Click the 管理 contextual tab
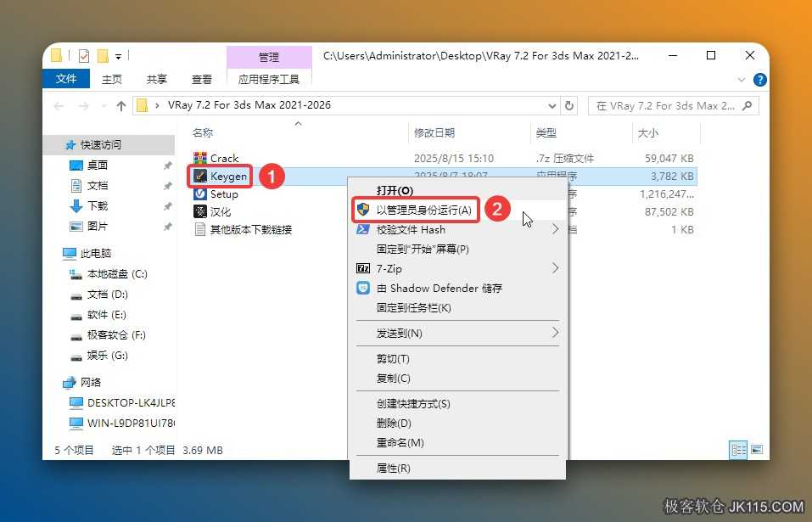812x522 pixels. [269, 57]
